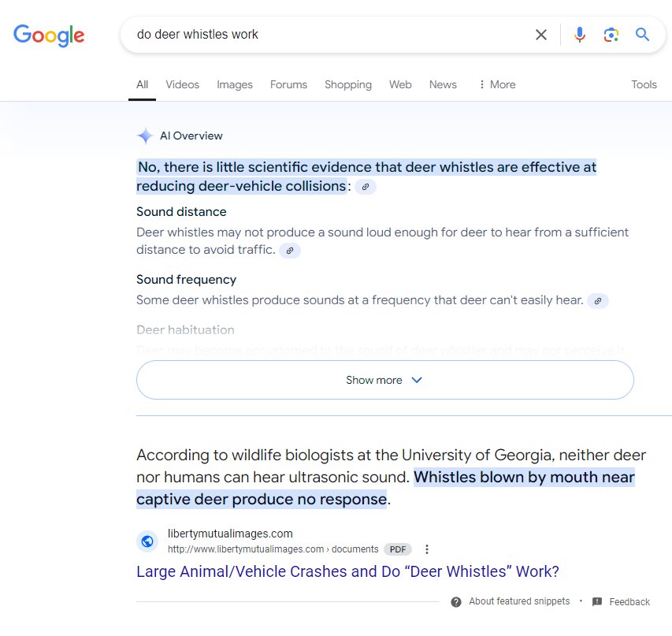Open the News tab
The height and width of the screenshot is (636, 672).
(443, 84)
